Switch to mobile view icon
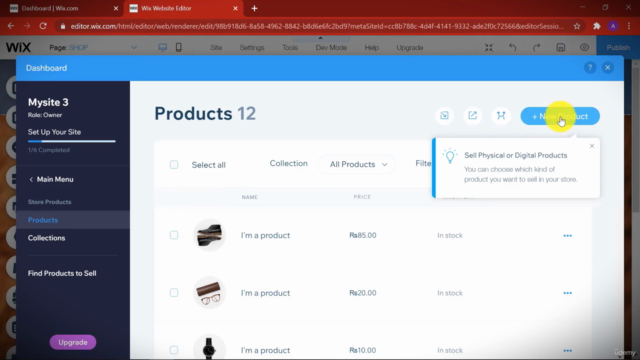Viewport: 640px width, 360px height. (178, 47)
